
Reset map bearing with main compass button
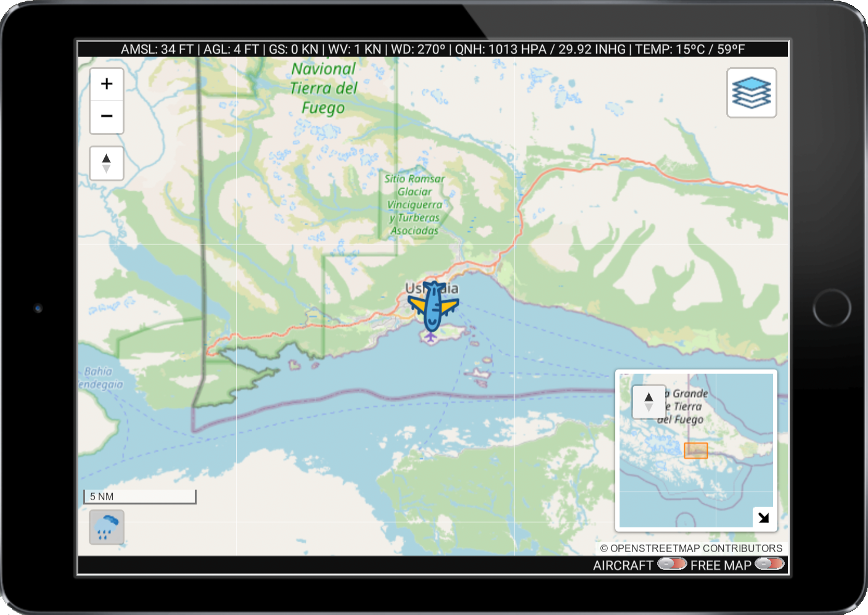(107, 163)
